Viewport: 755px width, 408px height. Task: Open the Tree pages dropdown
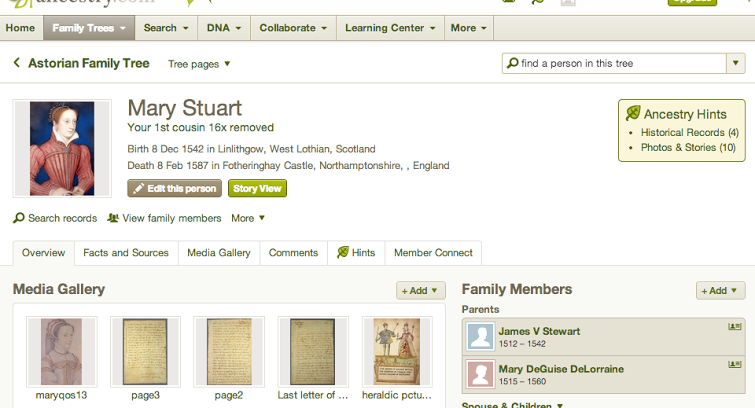(x=199, y=64)
